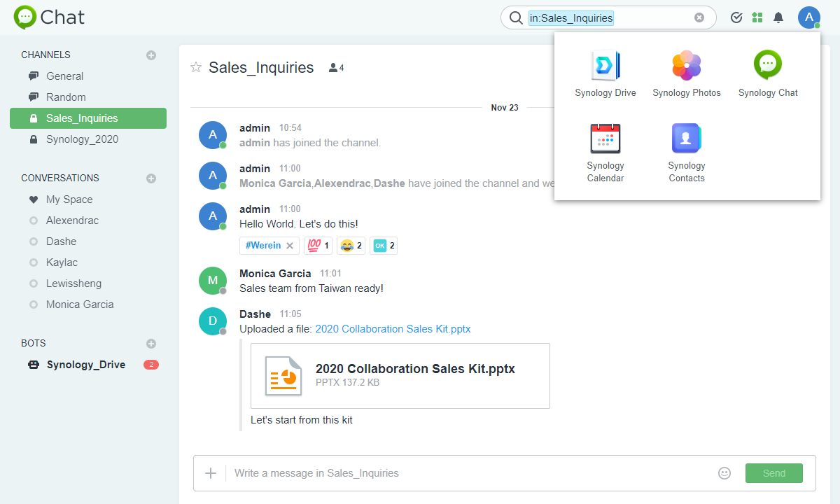Open My Space conversation
The height and width of the screenshot is (504, 840).
pos(88,199)
